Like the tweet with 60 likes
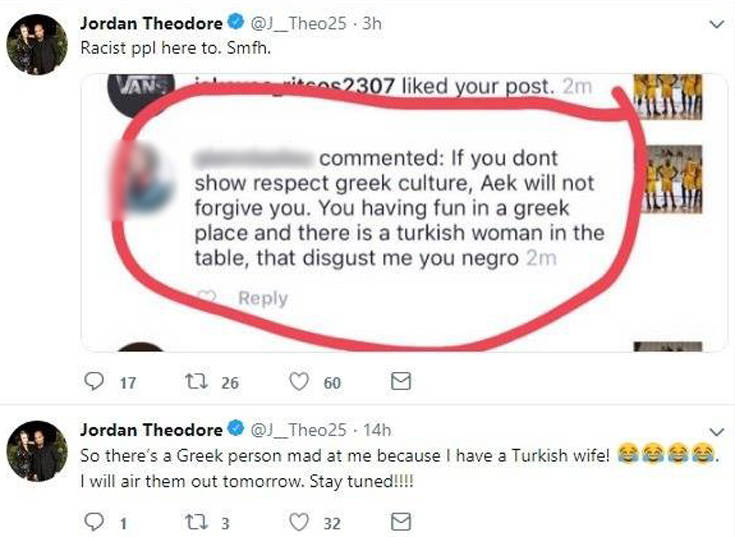This screenshot has width=735, height=537. point(299,381)
